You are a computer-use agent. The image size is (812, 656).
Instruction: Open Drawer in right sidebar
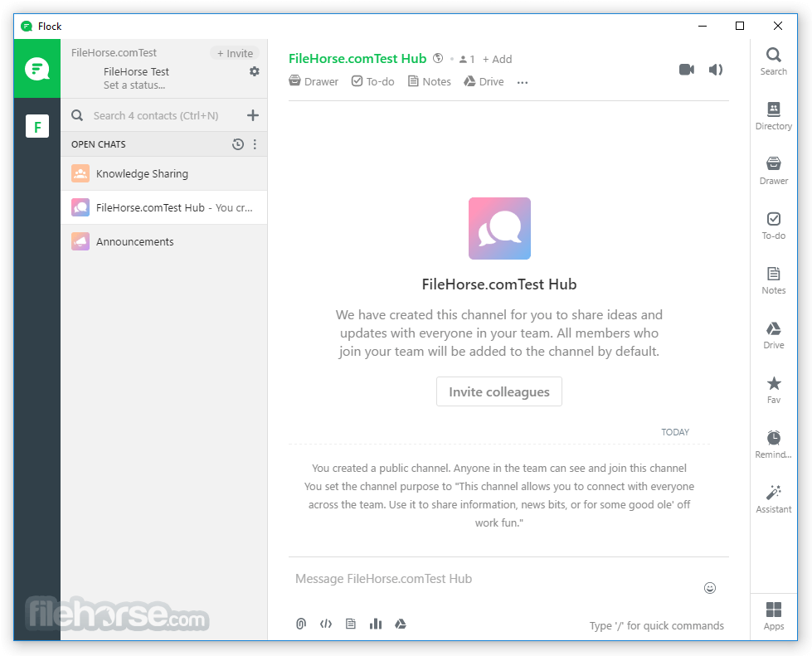pyautogui.click(x=774, y=172)
